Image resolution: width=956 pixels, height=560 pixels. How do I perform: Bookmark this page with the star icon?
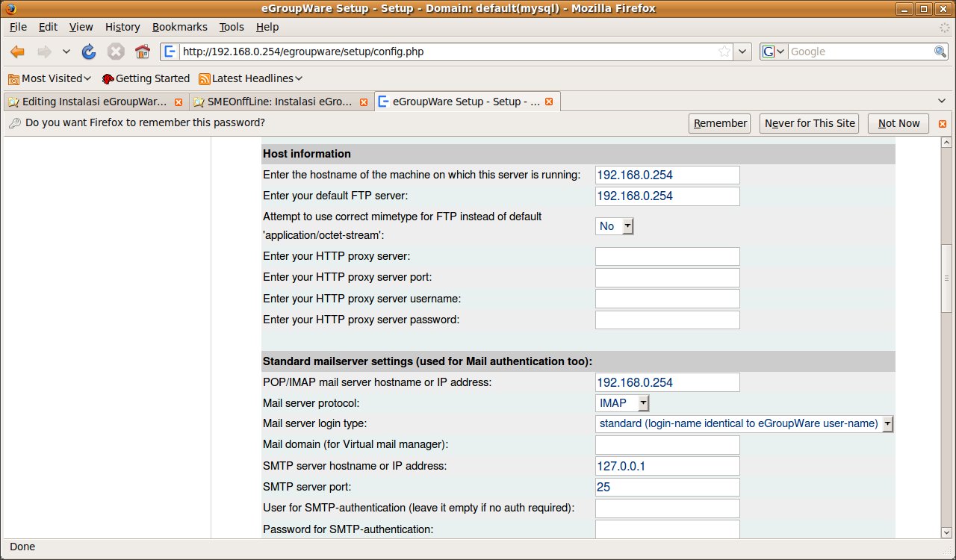pyautogui.click(x=724, y=52)
